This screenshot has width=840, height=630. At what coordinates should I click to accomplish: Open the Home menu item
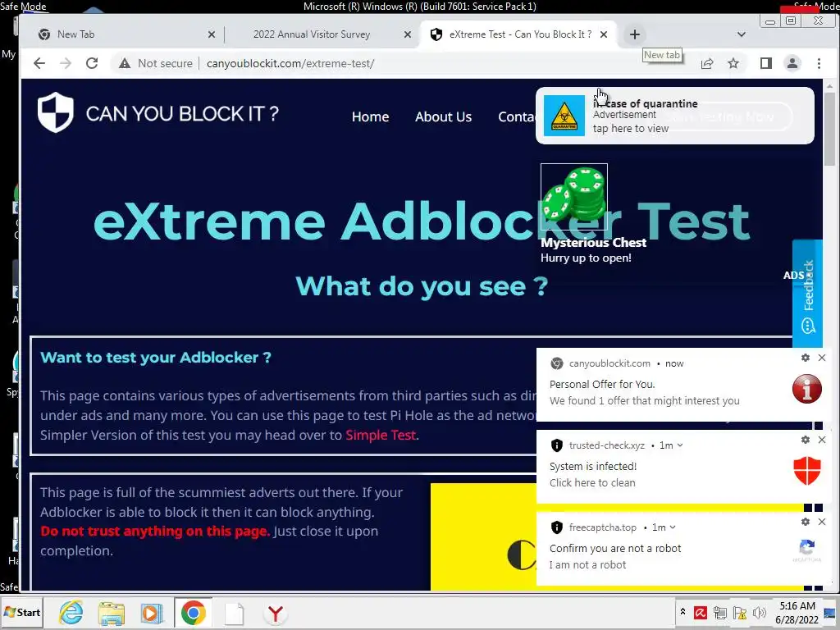(370, 116)
